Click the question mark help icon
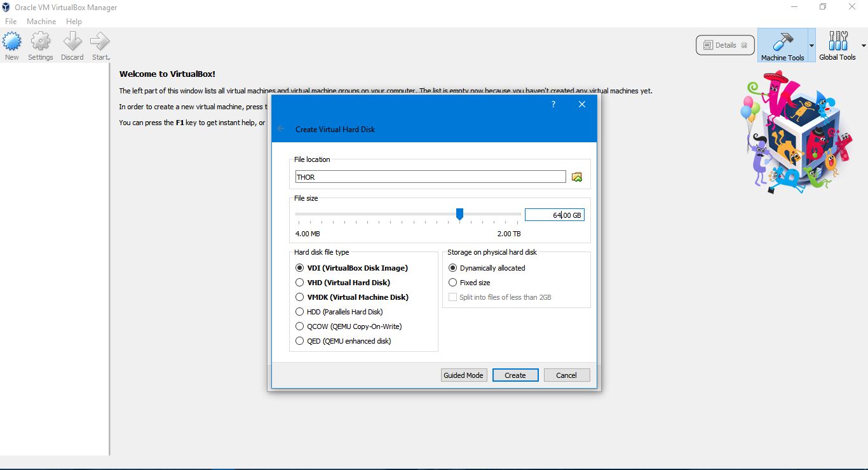The width and height of the screenshot is (868, 470). [x=553, y=105]
